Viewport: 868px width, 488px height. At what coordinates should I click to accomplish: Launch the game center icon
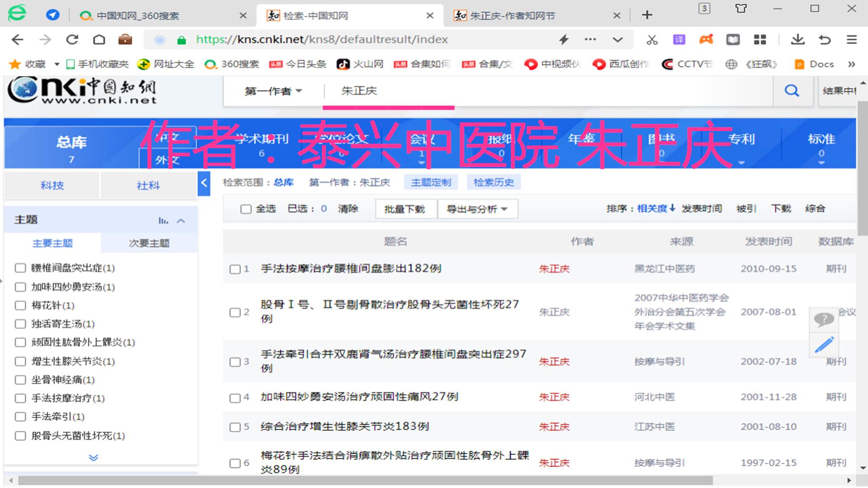click(706, 39)
